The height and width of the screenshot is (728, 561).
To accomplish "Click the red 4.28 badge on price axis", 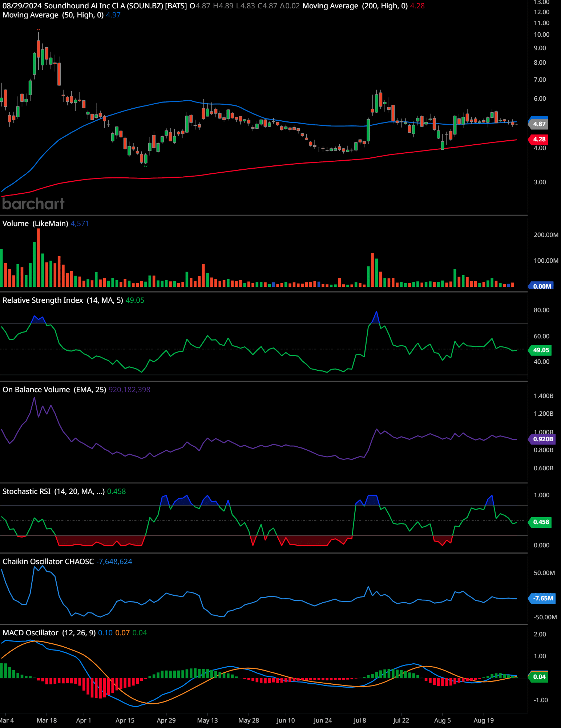I will 539,139.
